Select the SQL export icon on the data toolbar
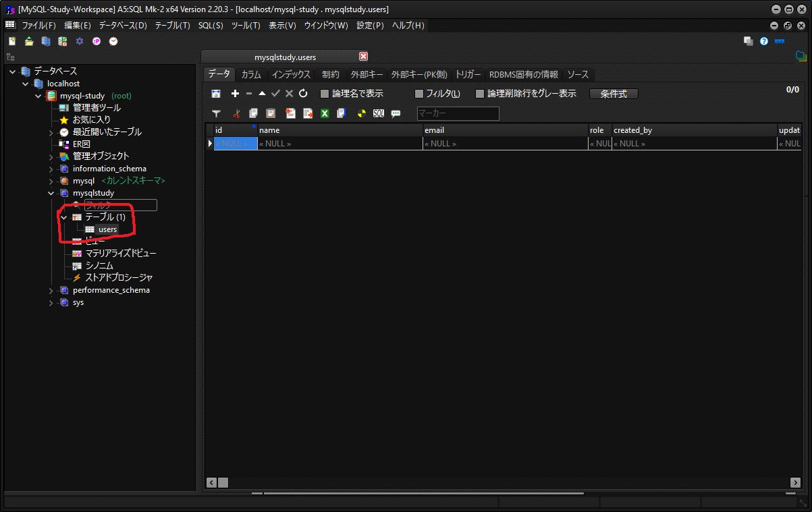 (x=379, y=113)
